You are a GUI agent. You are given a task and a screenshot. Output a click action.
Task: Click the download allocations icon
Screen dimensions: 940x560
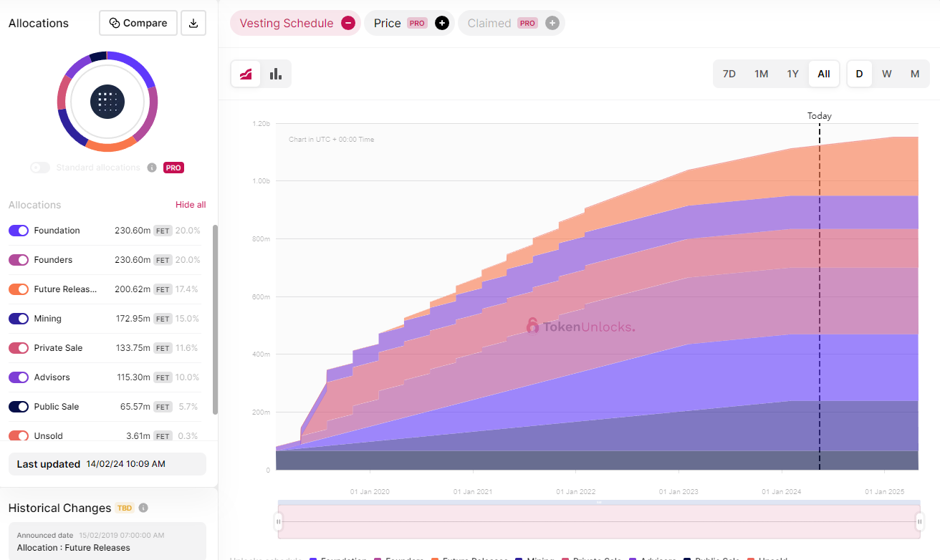coord(193,23)
